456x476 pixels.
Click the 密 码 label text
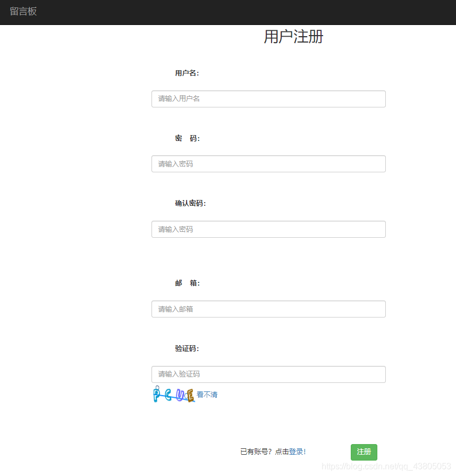[x=187, y=138]
